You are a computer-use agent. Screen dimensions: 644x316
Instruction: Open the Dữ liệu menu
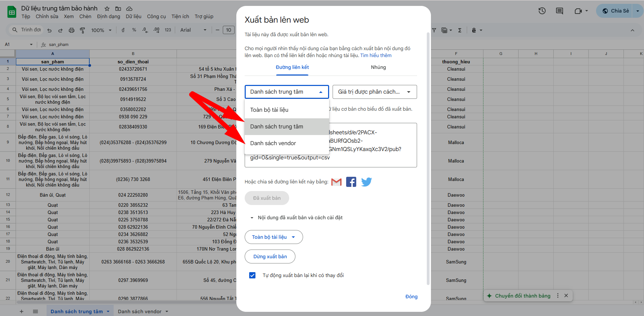click(x=133, y=16)
